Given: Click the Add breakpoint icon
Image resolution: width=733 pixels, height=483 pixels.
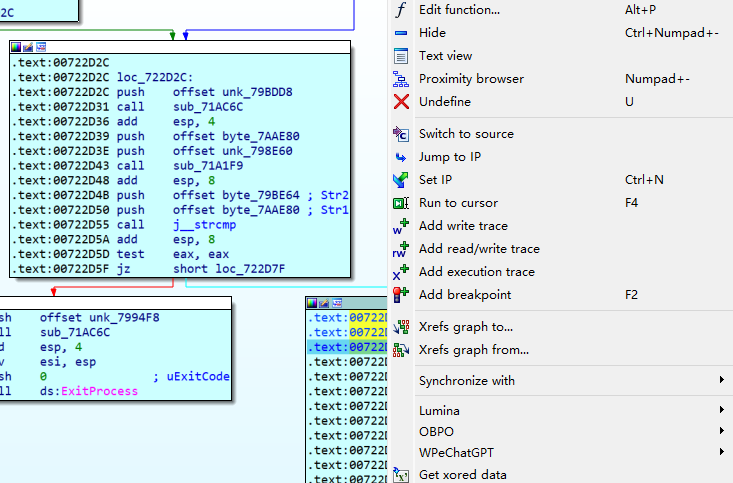Looking at the screenshot, I should (401, 295).
